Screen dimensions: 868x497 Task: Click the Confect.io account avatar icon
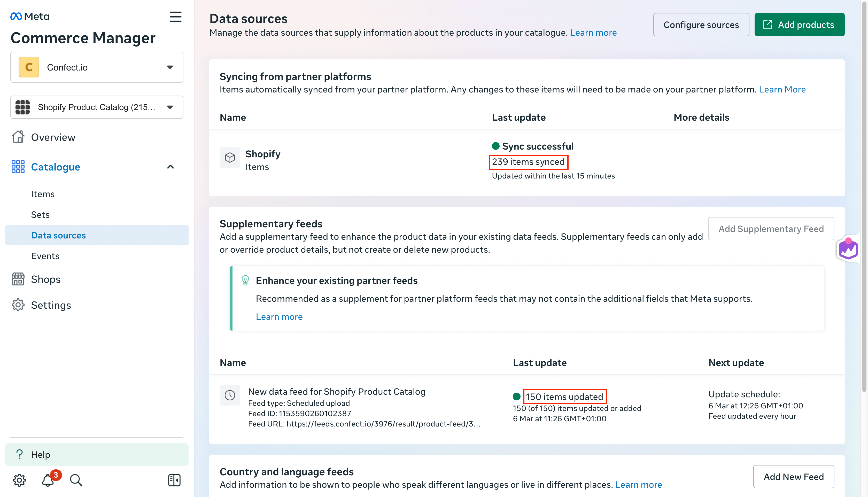[29, 67]
